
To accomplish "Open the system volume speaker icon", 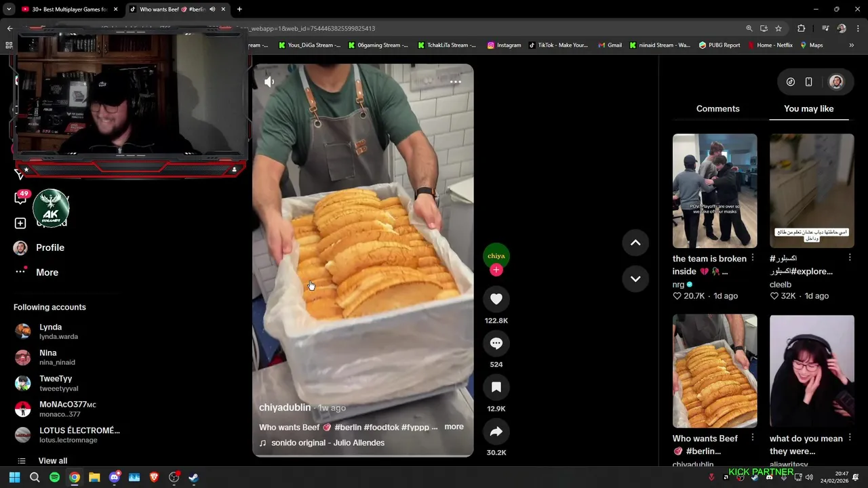I will click(809, 477).
